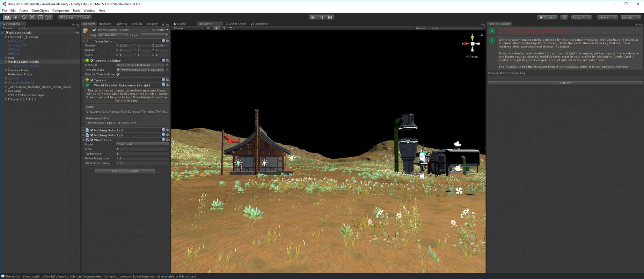This screenshot has height=279, width=644.
Task: Toggle Hierarchy panel lock icon
Action: point(73,24)
